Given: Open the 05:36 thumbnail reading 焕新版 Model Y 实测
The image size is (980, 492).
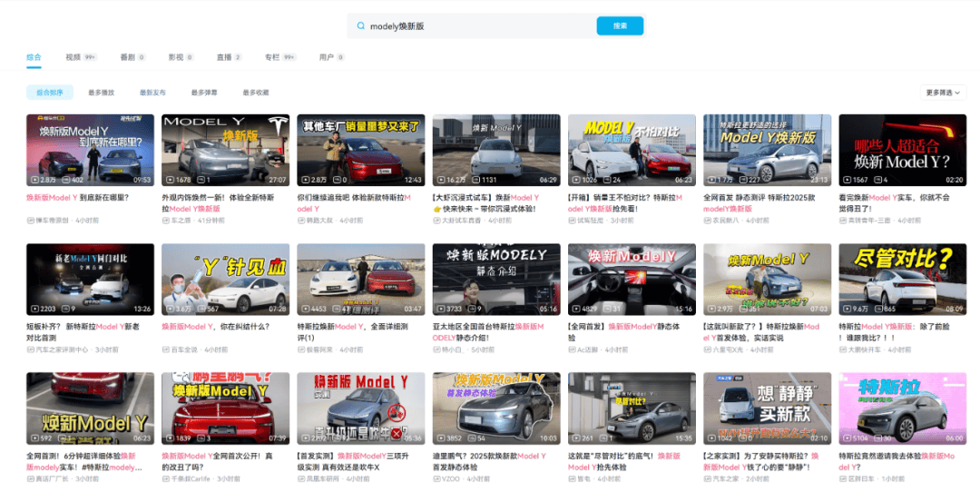Looking at the screenshot, I should [x=361, y=408].
